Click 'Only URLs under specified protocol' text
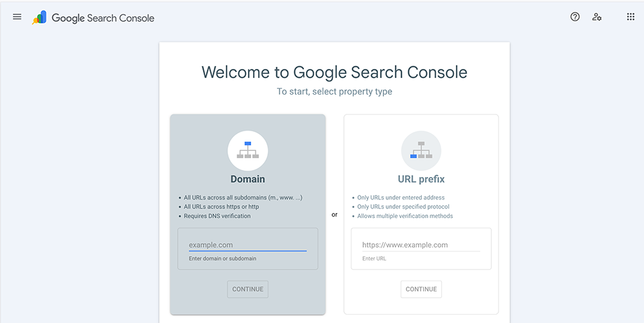The image size is (644, 323). [403, 207]
